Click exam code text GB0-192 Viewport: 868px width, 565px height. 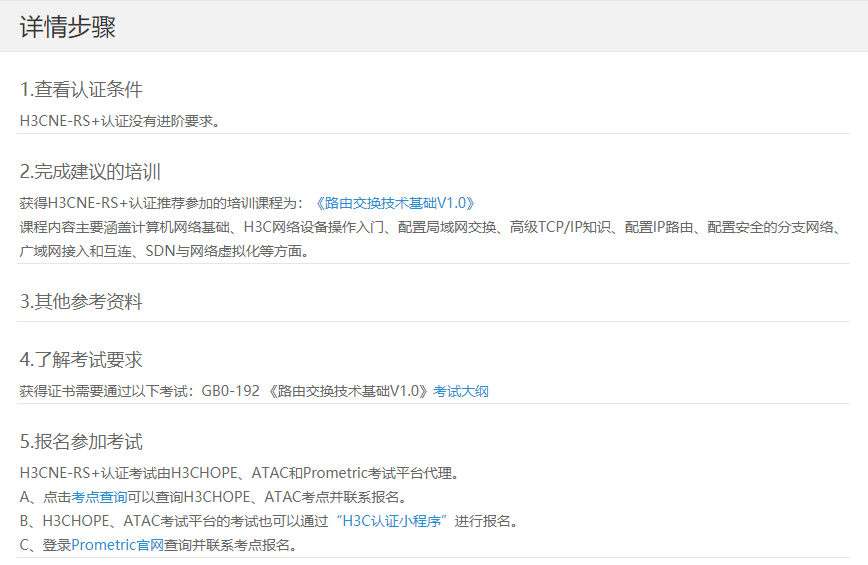pyautogui.click(x=230, y=392)
